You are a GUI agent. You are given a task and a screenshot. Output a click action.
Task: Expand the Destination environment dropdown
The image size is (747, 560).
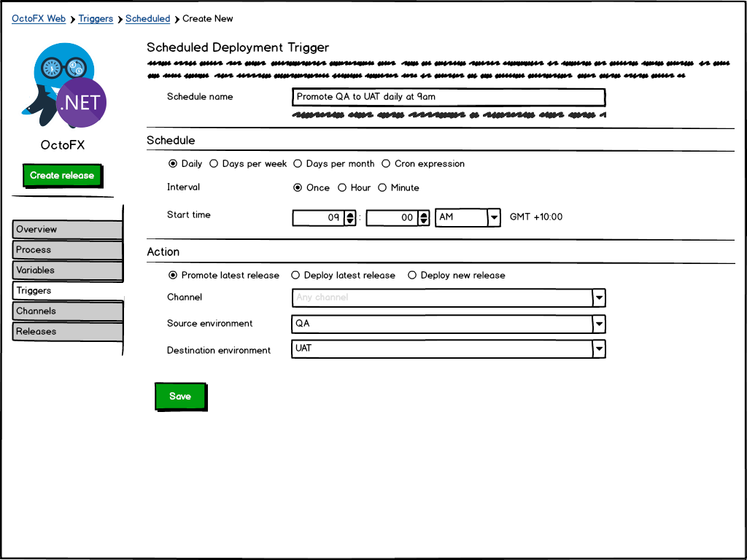(x=598, y=349)
